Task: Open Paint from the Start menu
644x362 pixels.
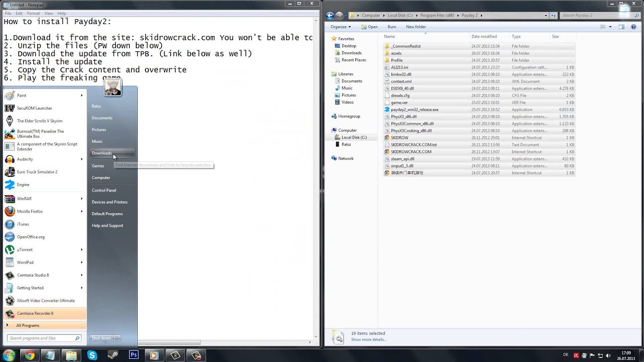Action: (x=43, y=96)
